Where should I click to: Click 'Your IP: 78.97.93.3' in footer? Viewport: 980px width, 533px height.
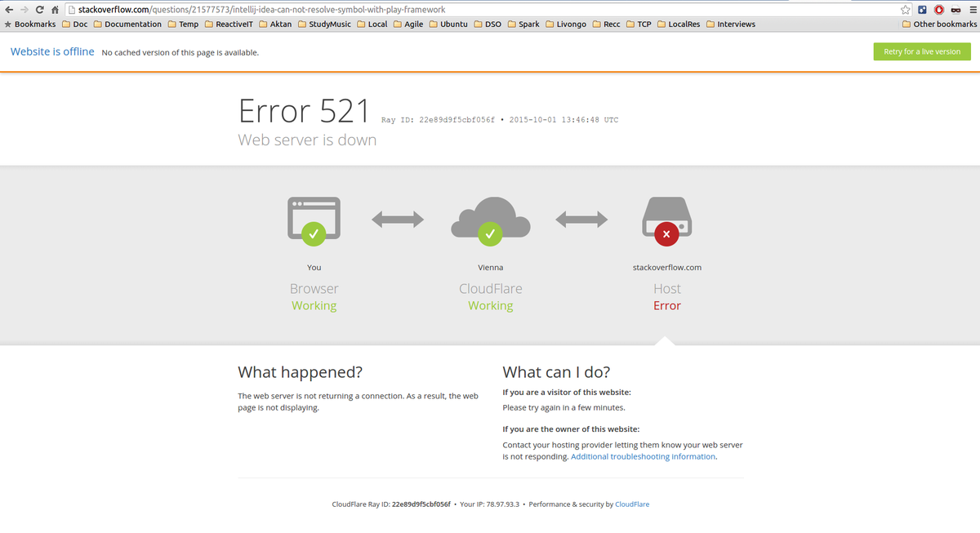pos(489,504)
